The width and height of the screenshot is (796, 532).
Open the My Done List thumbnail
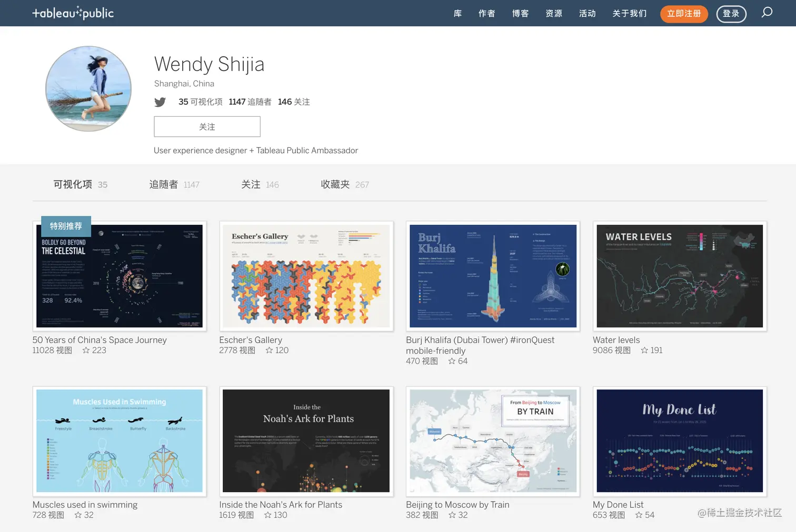coord(680,441)
